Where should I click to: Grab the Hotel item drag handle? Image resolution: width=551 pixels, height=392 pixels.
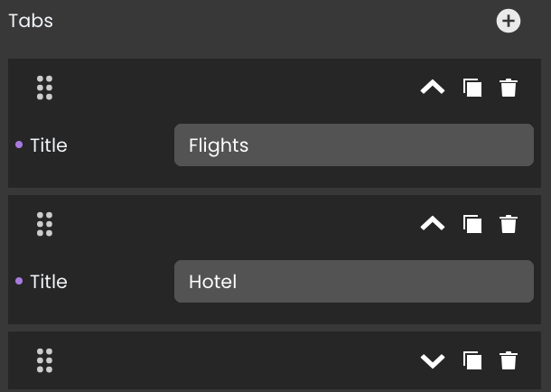(x=44, y=224)
